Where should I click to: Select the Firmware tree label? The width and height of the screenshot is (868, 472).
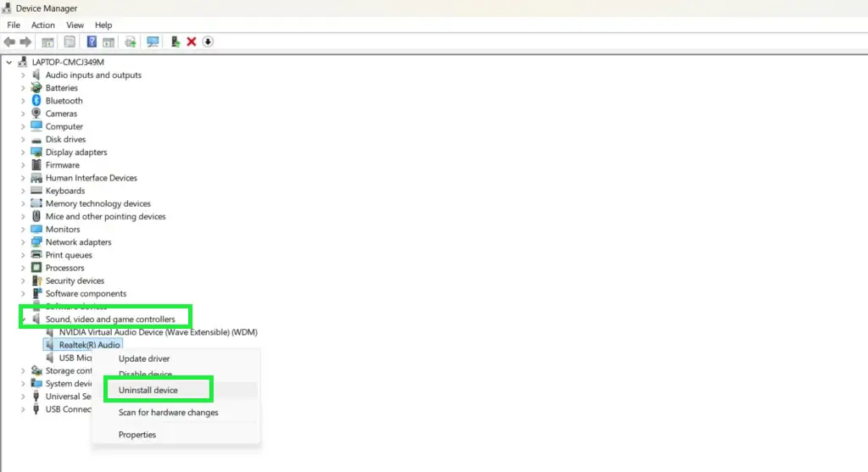(x=63, y=165)
